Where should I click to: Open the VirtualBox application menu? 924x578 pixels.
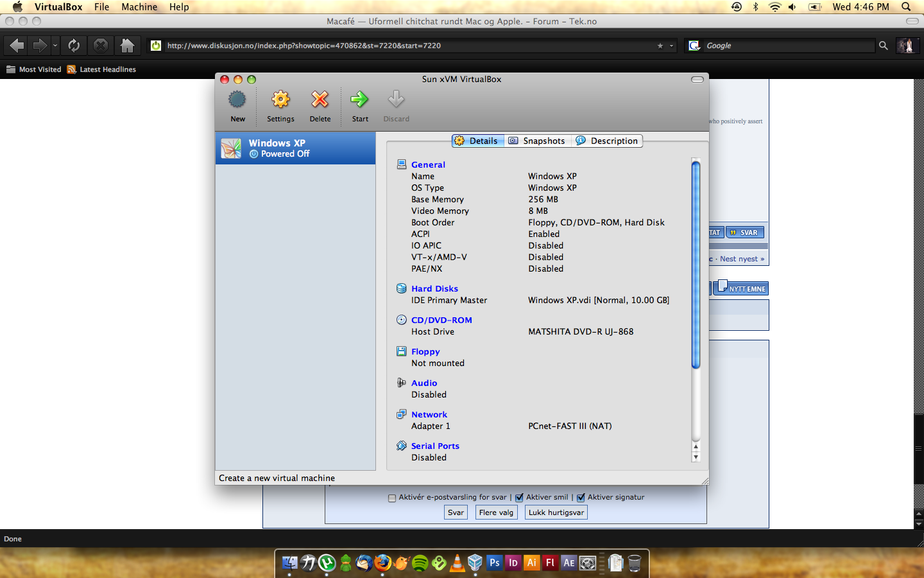pos(58,7)
